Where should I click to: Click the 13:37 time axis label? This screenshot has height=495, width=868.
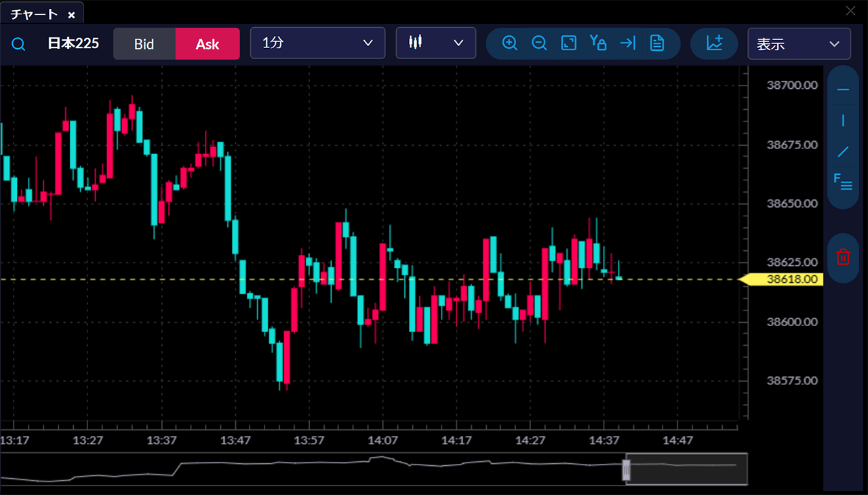[161, 441]
